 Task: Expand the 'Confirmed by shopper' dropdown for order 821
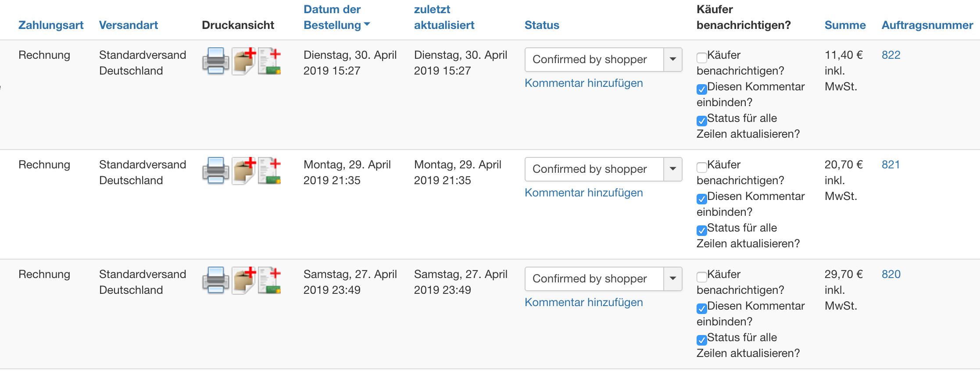(x=603, y=169)
